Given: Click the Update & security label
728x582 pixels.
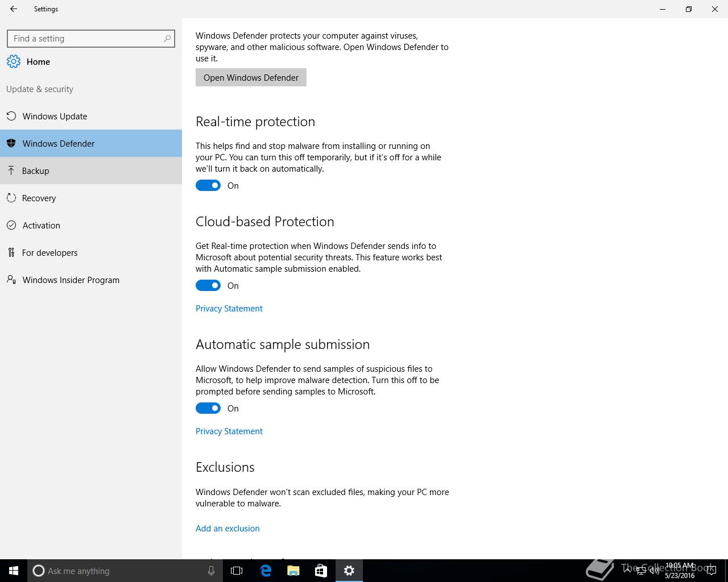Looking at the screenshot, I should click(40, 89).
